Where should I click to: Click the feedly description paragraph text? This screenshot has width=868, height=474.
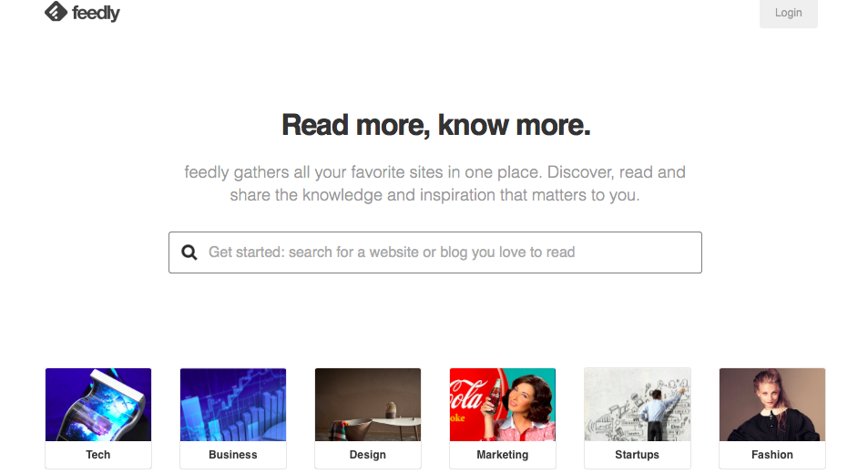pos(434,183)
